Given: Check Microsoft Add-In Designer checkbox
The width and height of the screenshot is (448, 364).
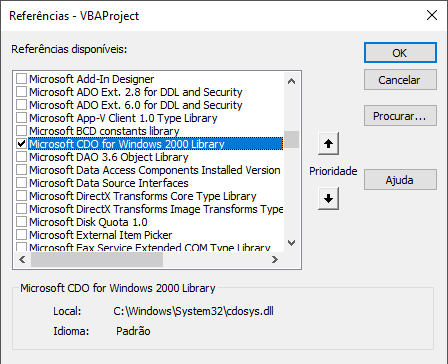Looking at the screenshot, I should click(22, 79).
